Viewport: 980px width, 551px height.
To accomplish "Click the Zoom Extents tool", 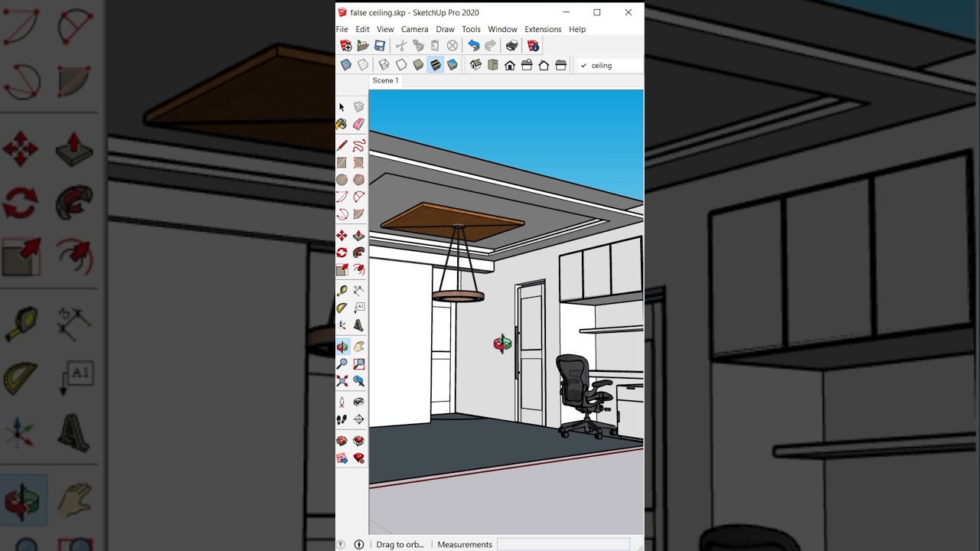I will (x=341, y=380).
